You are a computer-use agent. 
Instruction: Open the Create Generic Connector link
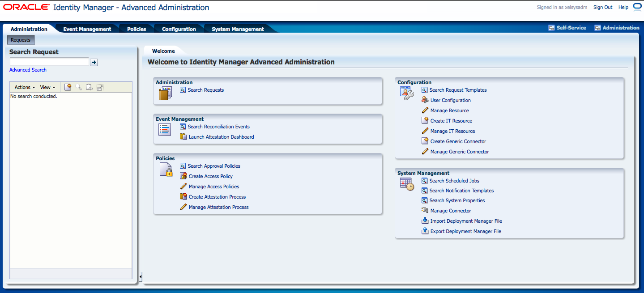pos(458,141)
